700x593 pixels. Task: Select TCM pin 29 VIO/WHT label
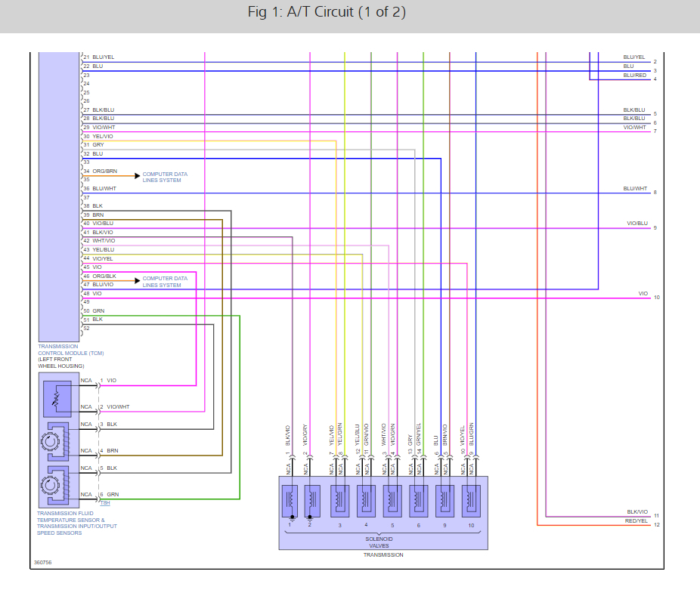click(x=99, y=127)
